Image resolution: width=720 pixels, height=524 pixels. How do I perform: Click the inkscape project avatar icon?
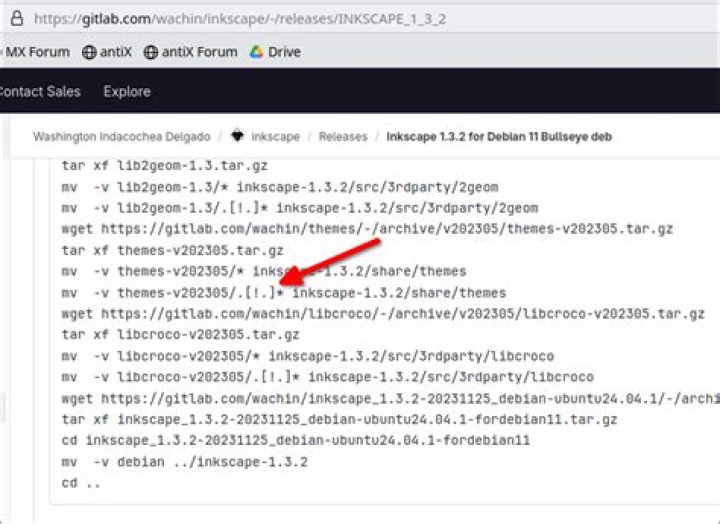(237, 136)
